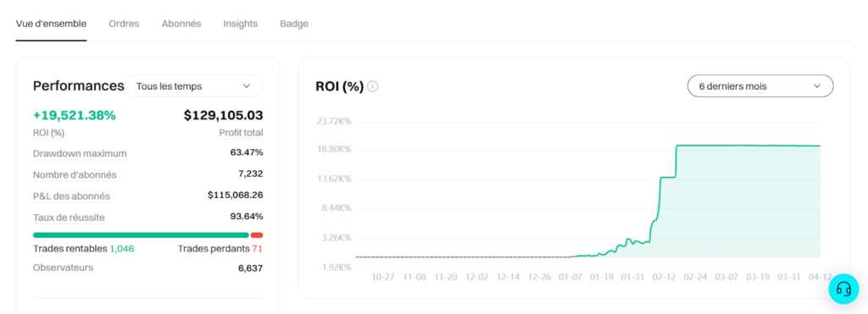868x314 pixels.
Task: Click the 03-07 date on chart axis
Action: [x=726, y=278]
